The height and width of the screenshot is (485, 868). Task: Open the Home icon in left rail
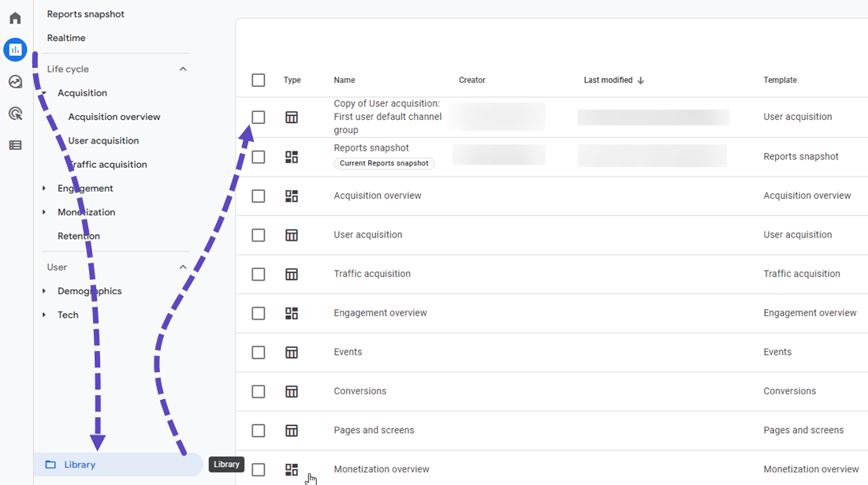click(16, 17)
